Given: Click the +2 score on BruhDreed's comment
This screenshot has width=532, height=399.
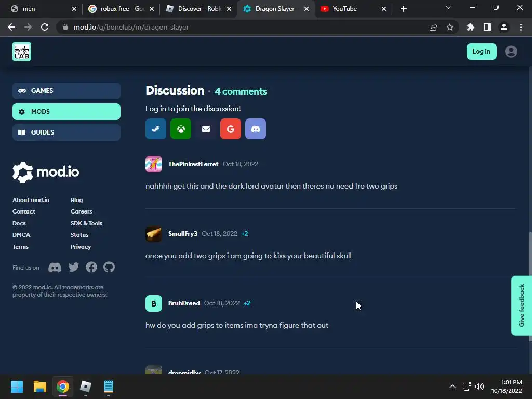Looking at the screenshot, I should (247, 303).
